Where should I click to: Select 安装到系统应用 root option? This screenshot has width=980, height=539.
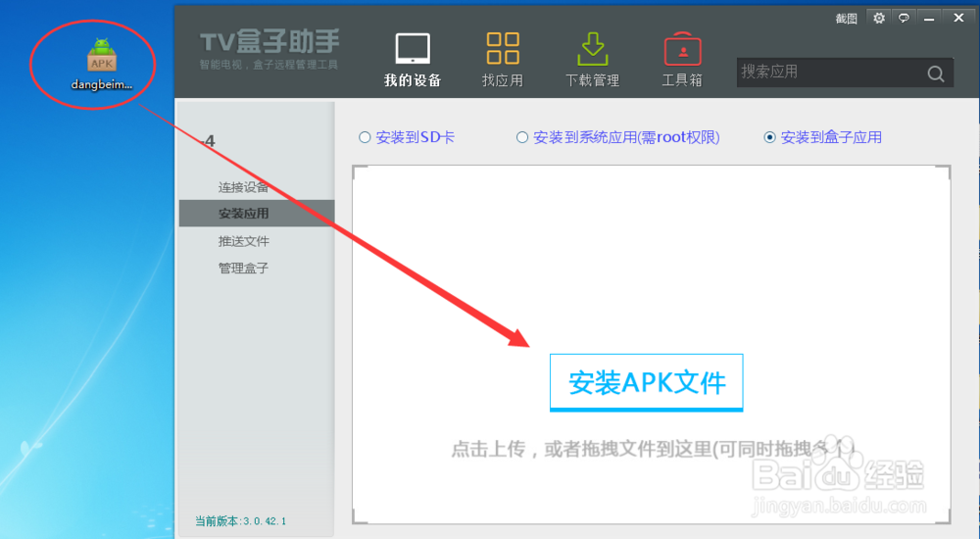pyautogui.click(x=618, y=137)
